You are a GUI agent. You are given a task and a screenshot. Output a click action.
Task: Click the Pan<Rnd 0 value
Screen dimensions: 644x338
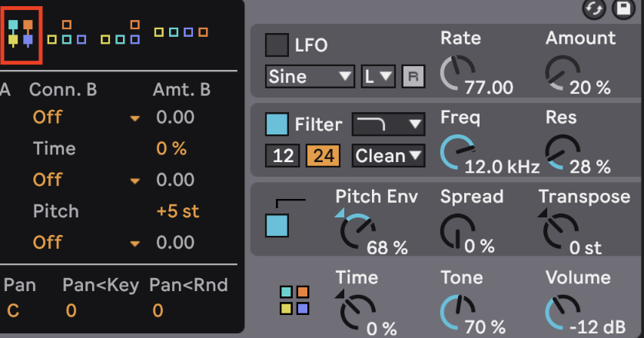[x=158, y=311]
